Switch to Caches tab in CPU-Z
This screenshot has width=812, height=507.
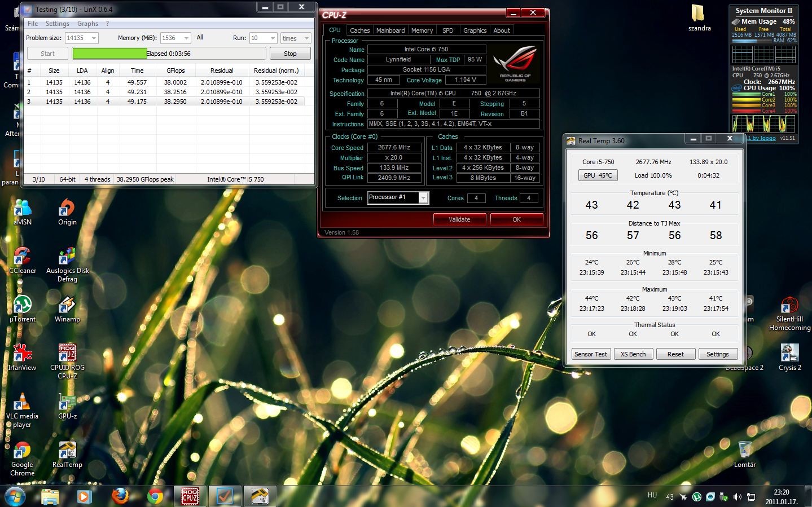pyautogui.click(x=359, y=30)
